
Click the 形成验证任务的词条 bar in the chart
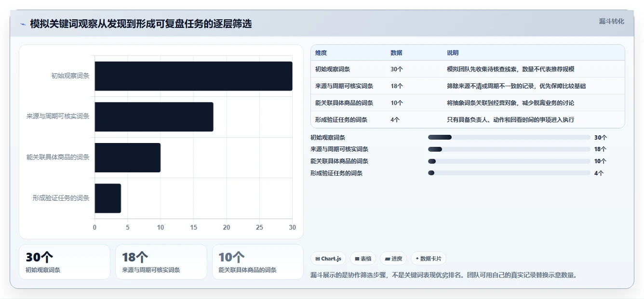pos(107,198)
